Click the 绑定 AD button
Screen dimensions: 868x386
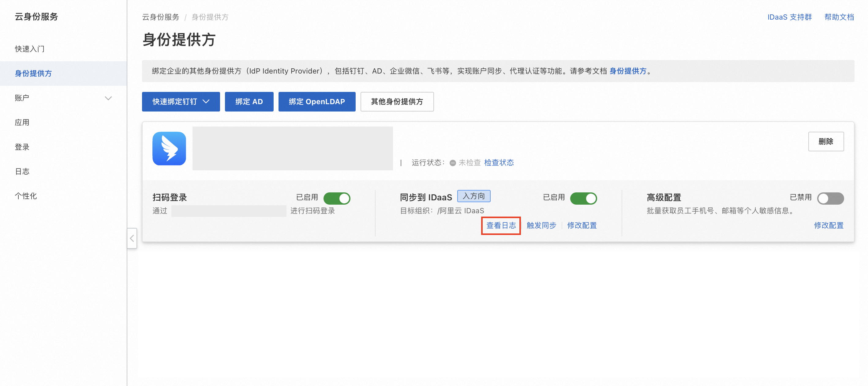(x=249, y=102)
